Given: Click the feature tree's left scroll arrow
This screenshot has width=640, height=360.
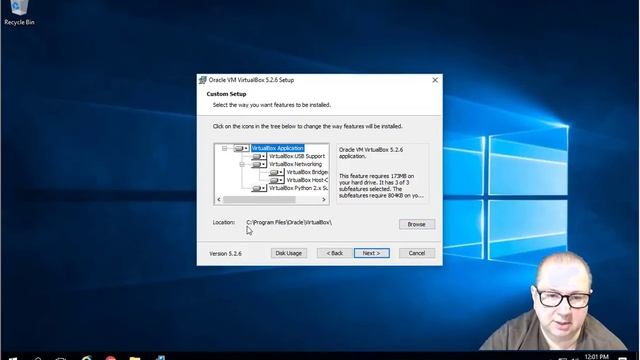Looking at the screenshot, I should [x=219, y=200].
